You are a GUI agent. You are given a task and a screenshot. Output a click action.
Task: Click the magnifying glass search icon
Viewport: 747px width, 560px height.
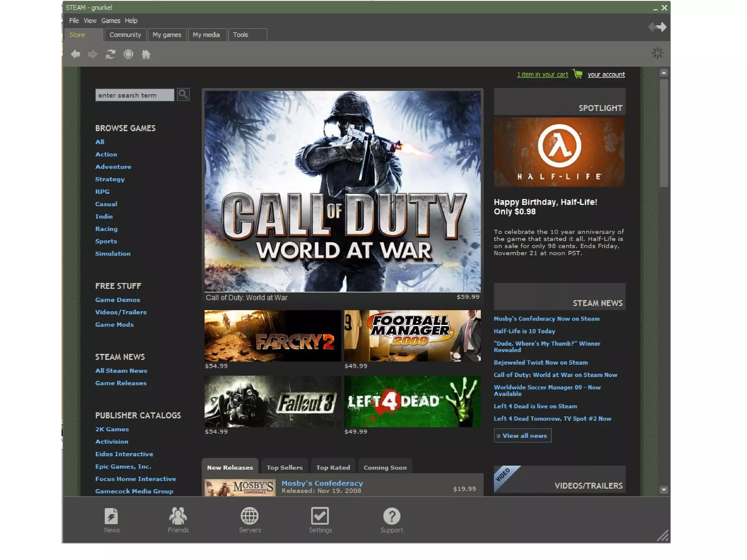[x=183, y=94]
